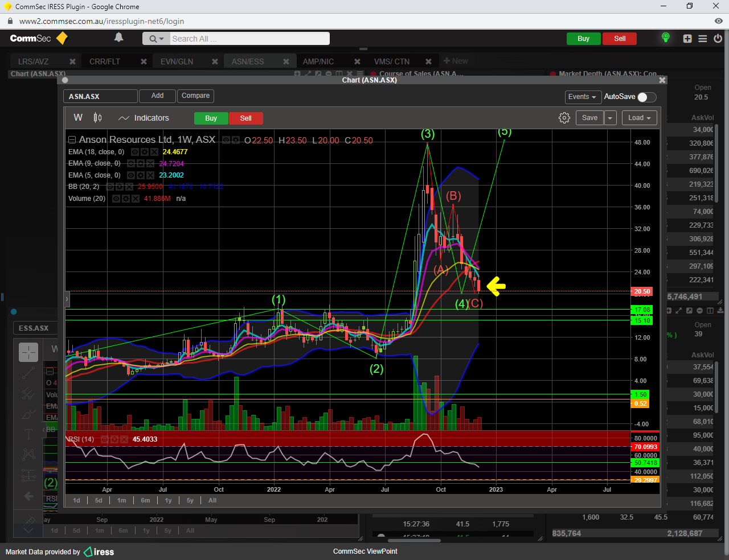This screenshot has height=560, width=729.
Task: Open settings for EMA 9 indicator
Action: tap(141, 163)
